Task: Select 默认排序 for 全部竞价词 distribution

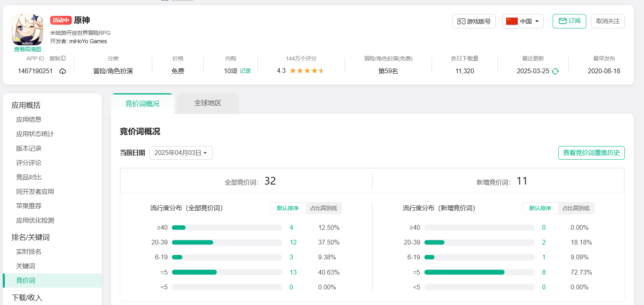Action: pos(288,208)
